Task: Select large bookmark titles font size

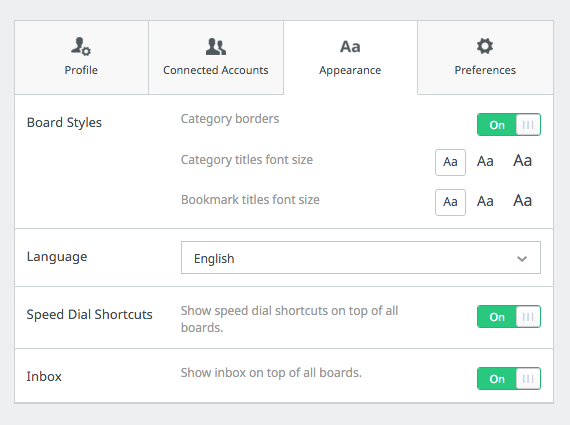Action: pos(522,201)
